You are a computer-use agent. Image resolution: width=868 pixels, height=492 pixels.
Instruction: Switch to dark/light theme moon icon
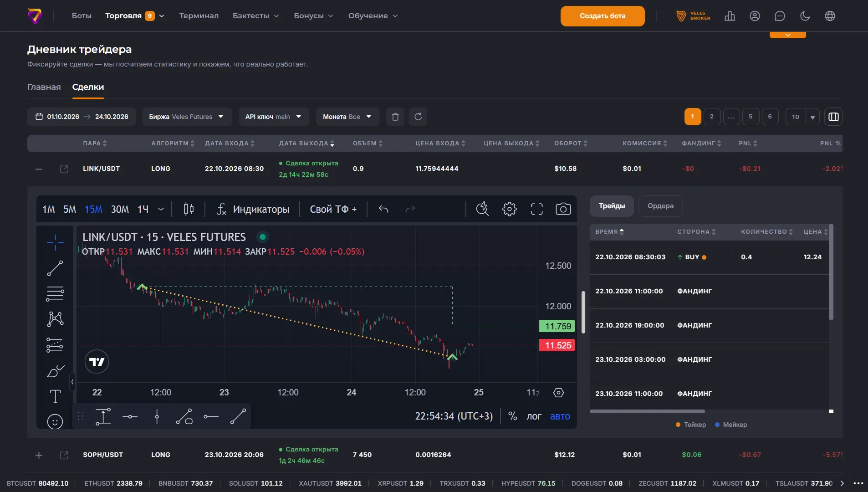(805, 16)
